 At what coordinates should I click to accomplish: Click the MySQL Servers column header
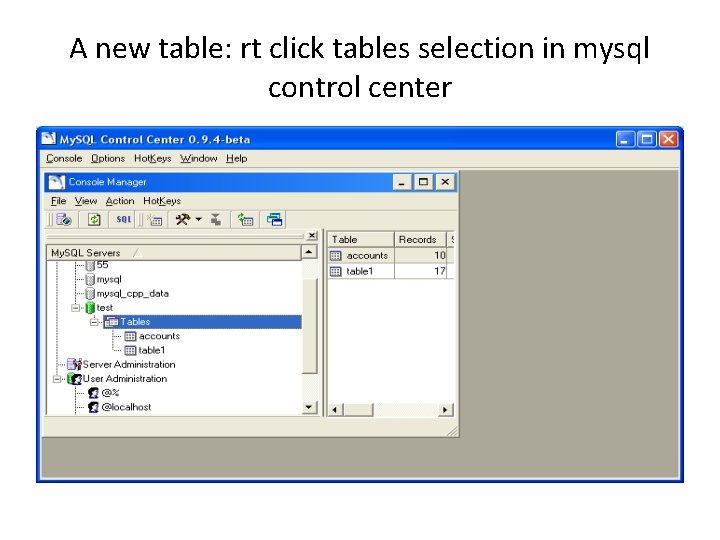pyautogui.click(x=174, y=253)
